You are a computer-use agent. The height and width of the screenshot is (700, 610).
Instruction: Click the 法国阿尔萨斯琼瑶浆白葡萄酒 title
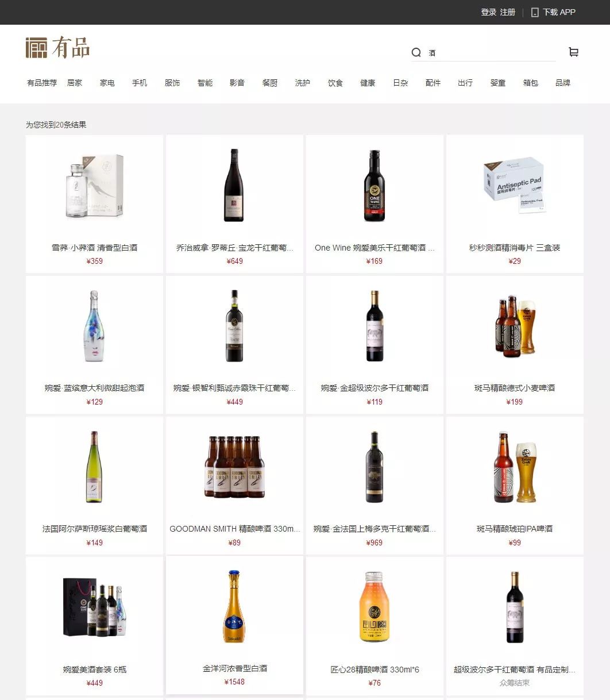coord(94,529)
